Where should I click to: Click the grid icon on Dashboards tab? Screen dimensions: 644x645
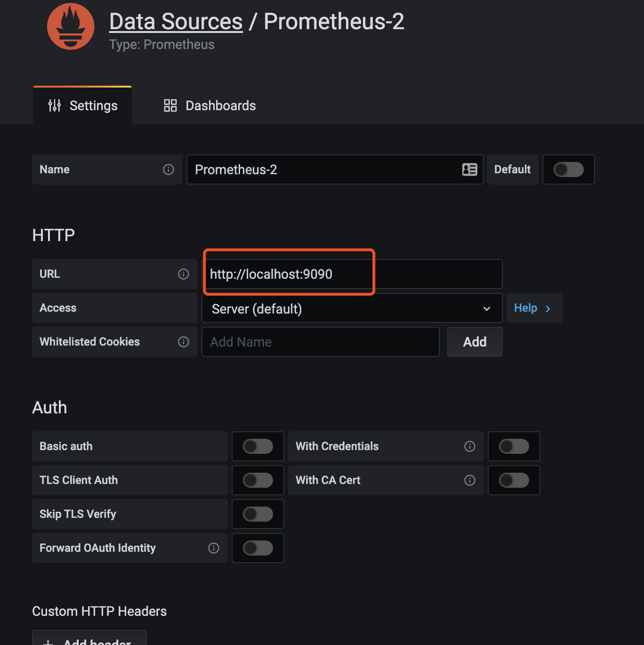pos(170,105)
